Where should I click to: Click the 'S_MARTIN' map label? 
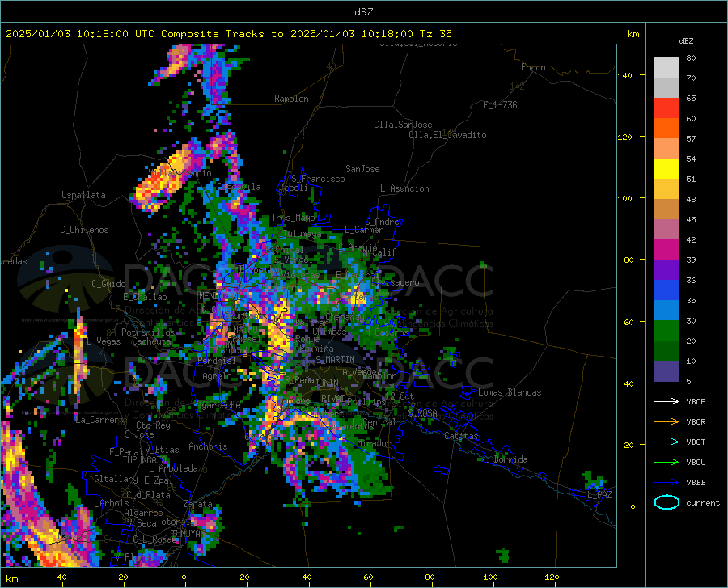click(335, 360)
